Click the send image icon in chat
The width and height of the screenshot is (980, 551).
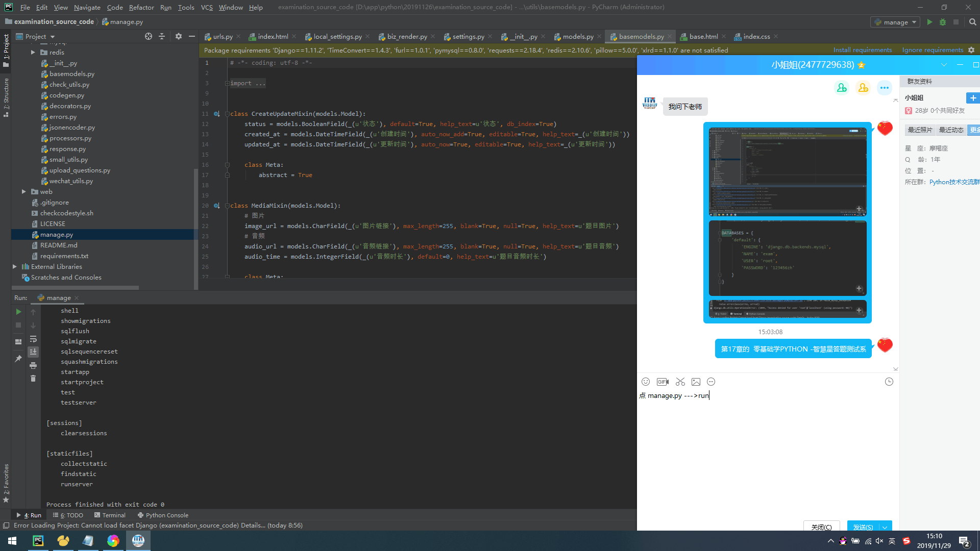pos(696,382)
